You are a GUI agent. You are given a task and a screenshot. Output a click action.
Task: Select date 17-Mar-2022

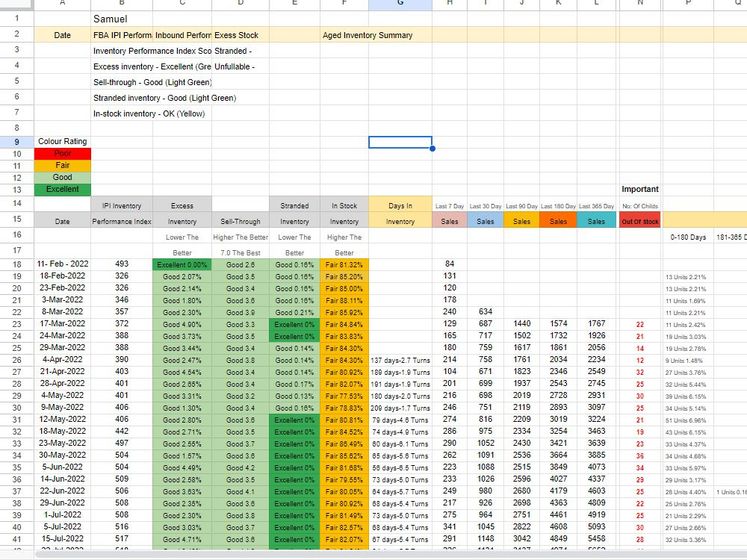(x=63, y=323)
